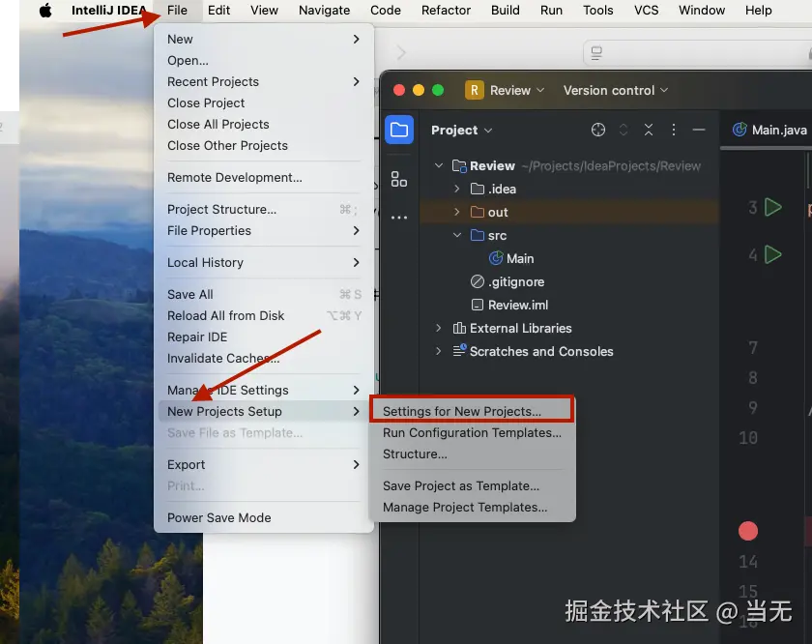Open the VCS menu
Image resolution: width=812 pixels, height=644 pixels.
click(647, 10)
